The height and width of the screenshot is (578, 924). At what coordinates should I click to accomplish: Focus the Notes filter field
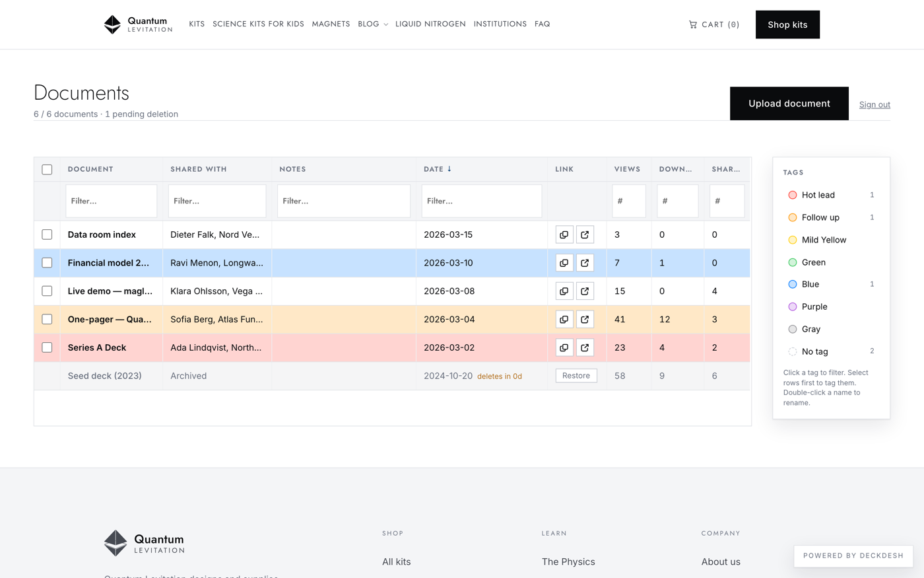click(x=344, y=201)
